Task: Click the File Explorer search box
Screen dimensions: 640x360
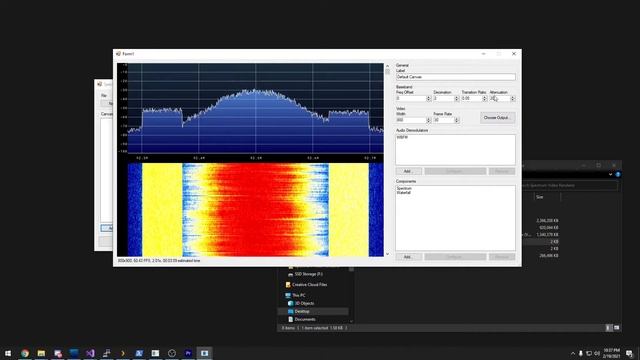Action: pyautogui.click(x=570, y=185)
